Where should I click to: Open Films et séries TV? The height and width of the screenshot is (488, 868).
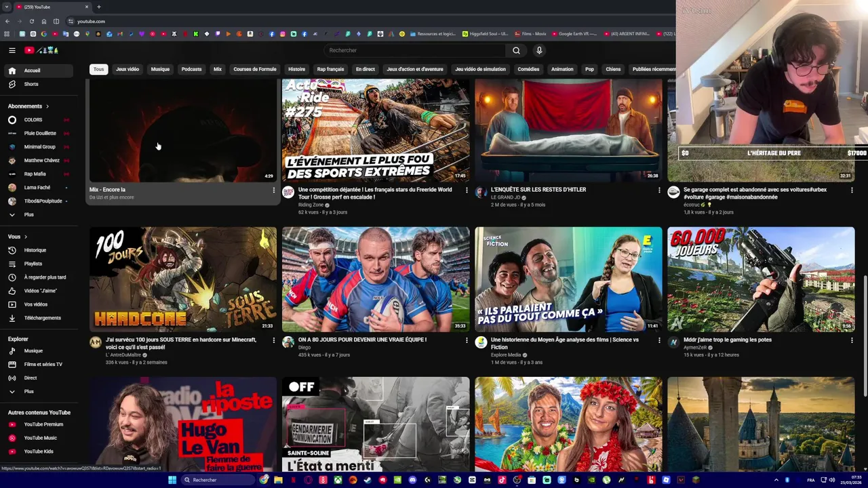click(x=40, y=365)
